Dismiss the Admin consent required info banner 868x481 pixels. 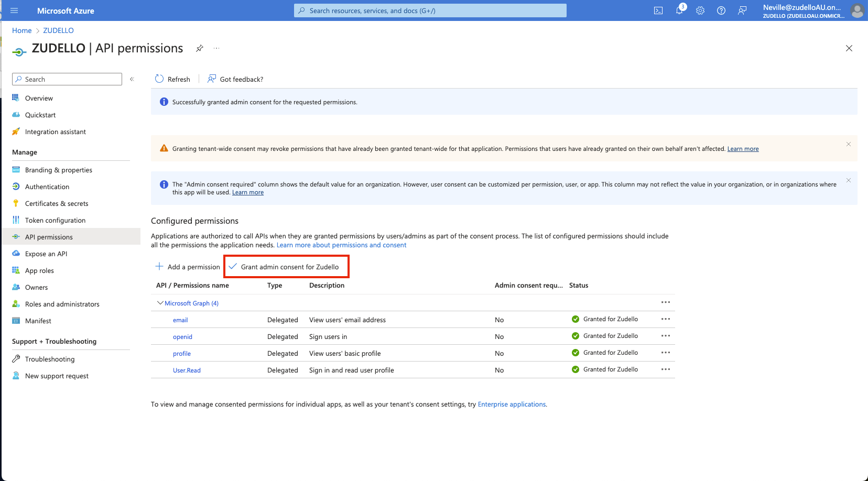tap(849, 180)
